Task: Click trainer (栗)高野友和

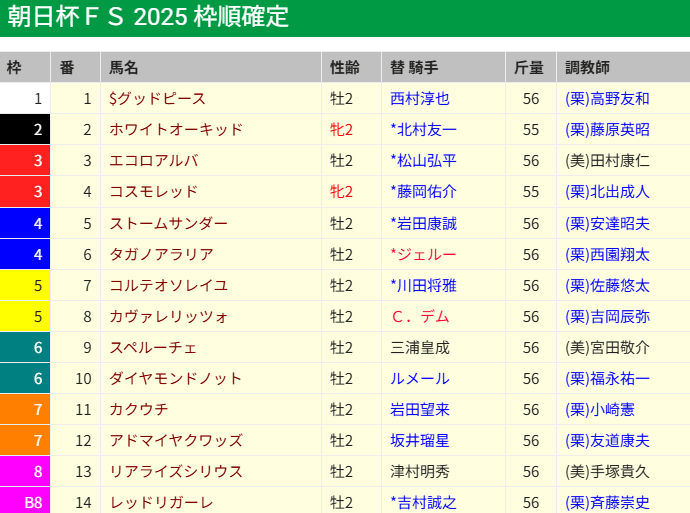Action: pyautogui.click(x=607, y=98)
